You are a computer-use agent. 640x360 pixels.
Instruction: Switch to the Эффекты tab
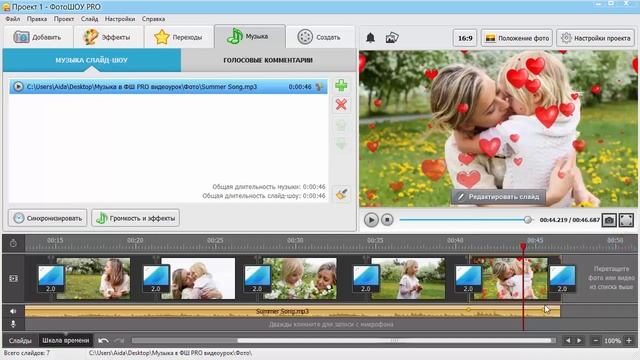[108, 37]
